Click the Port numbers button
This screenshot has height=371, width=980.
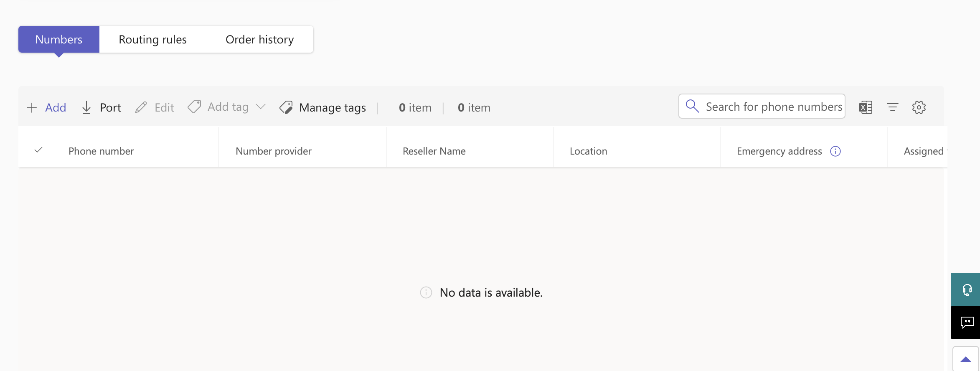101,107
